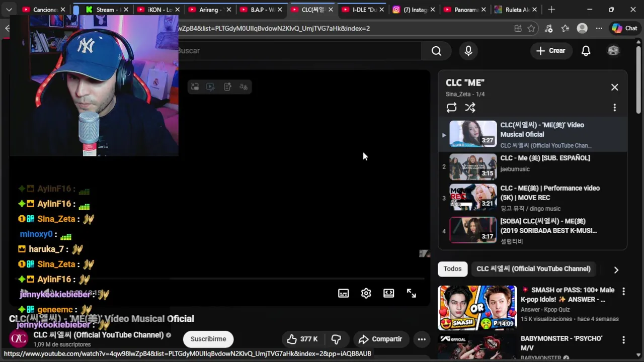Click the YouTube search magnifier button
644x362 pixels.
(x=436, y=51)
